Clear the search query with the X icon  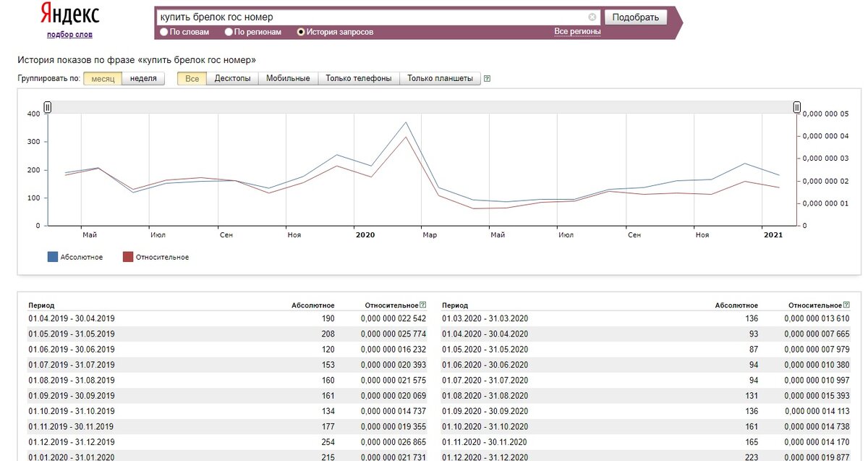pos(592,17)
